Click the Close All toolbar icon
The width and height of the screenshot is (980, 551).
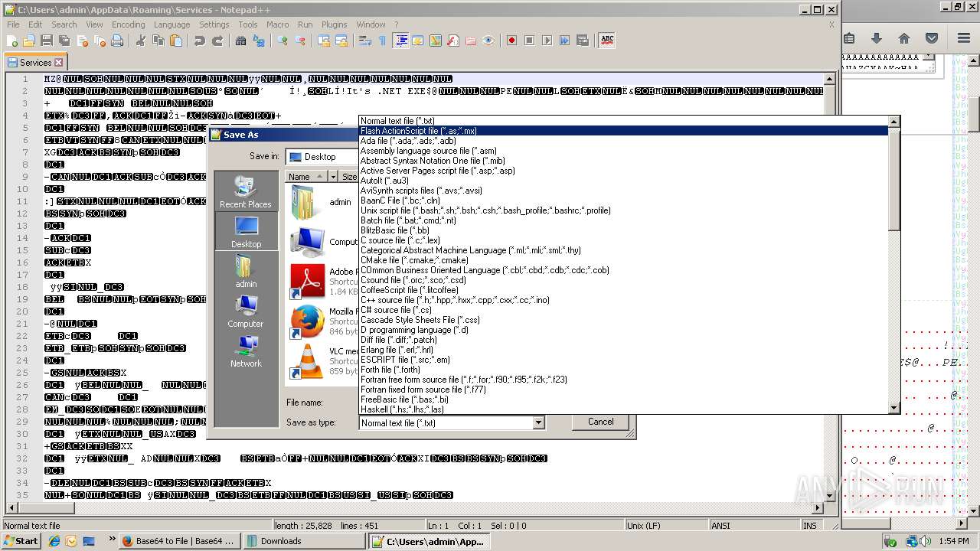(x=100, y=41)
